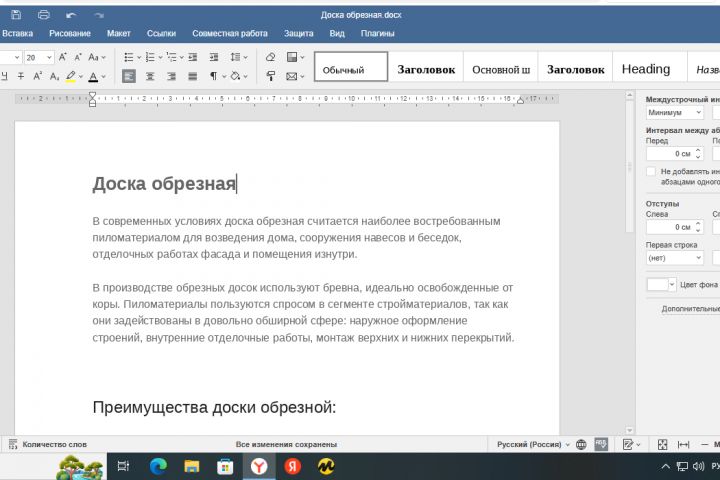Apply the 'Heading' style

pos(650,69)
